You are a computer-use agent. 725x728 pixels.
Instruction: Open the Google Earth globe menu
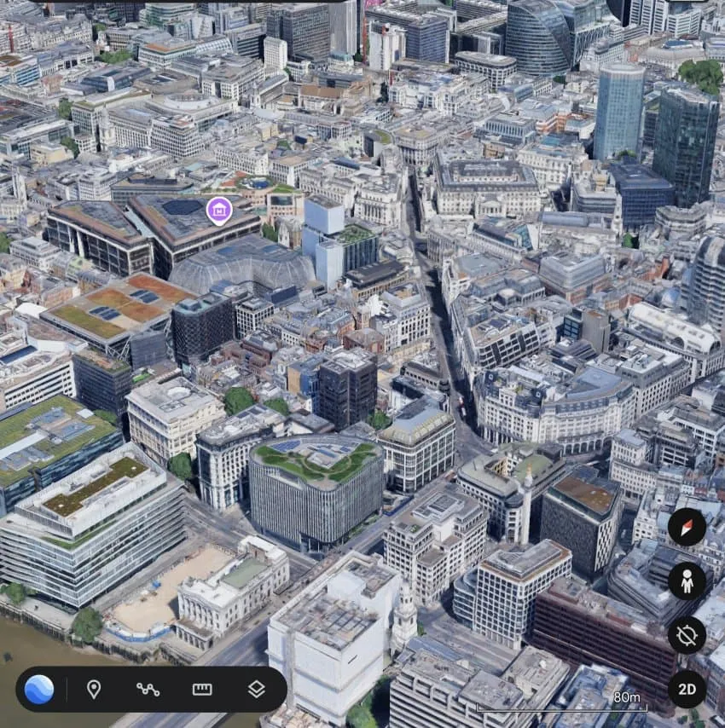[x=39, y=689]
